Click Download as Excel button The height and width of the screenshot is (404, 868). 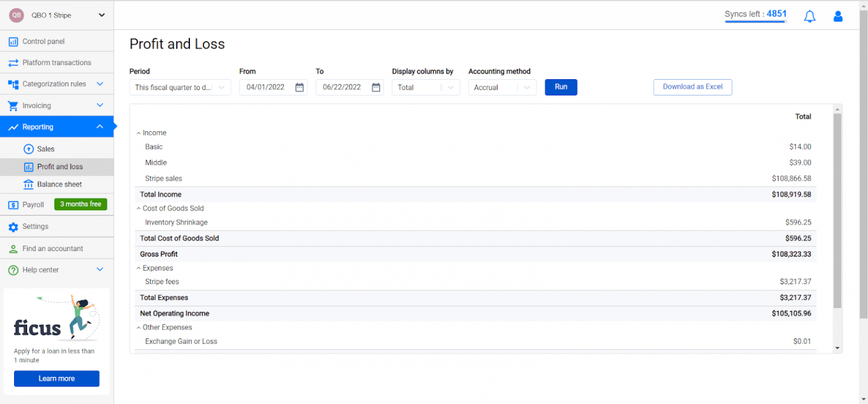point(692,87)
